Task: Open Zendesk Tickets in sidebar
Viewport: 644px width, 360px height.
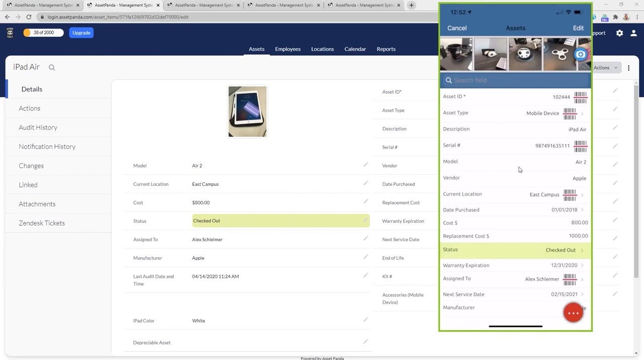Action: (58, 223)
